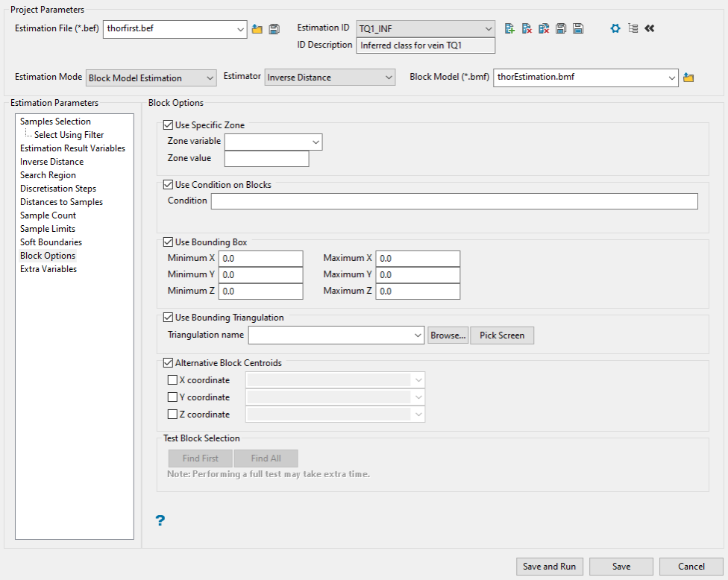Disable the Use Bounding Box checkbox
The height and width of the screenshot is (580, 728).
[x=168, y=242]
